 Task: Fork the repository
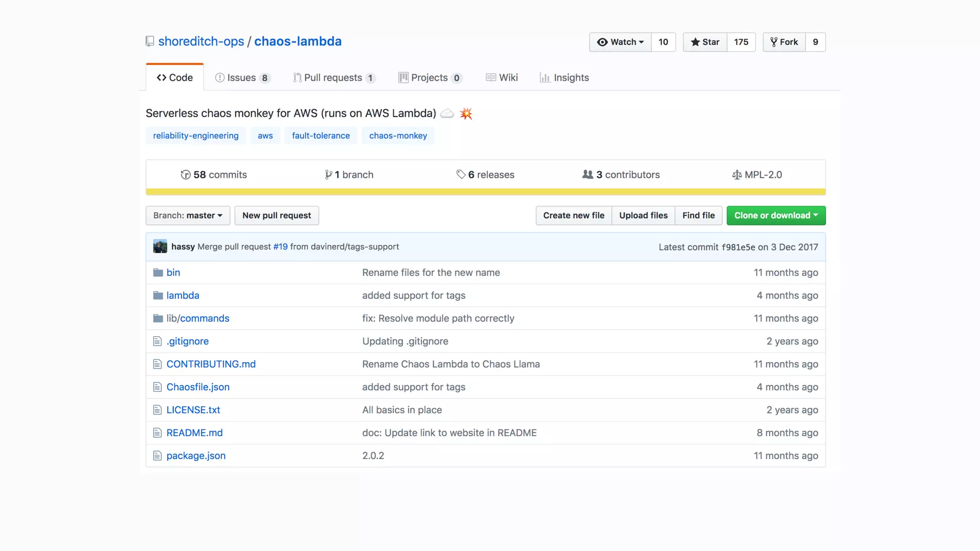[x=784, y=42]
